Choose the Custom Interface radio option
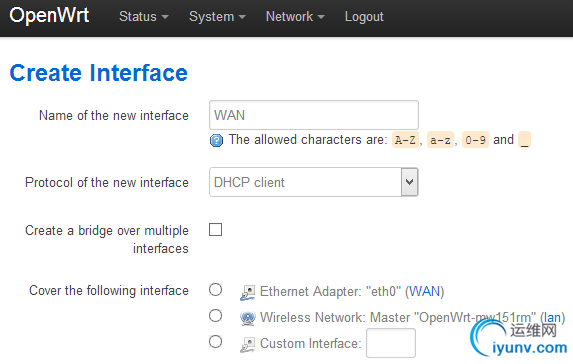This screenshot has height=364, width=573. [216, 342]
